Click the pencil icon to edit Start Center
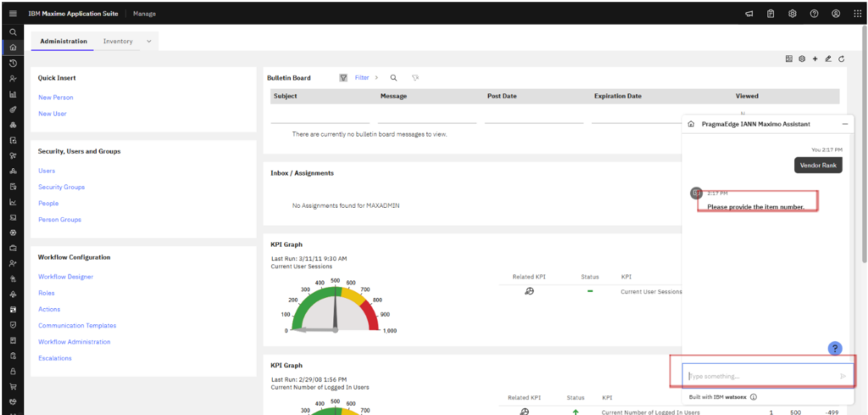This screenshot has width=868, height=415. click(828, 59)
